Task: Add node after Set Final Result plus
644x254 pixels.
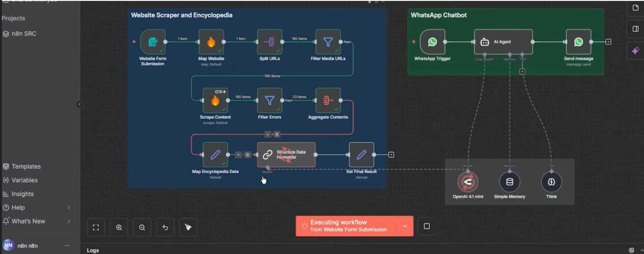Action: [391, 155]
